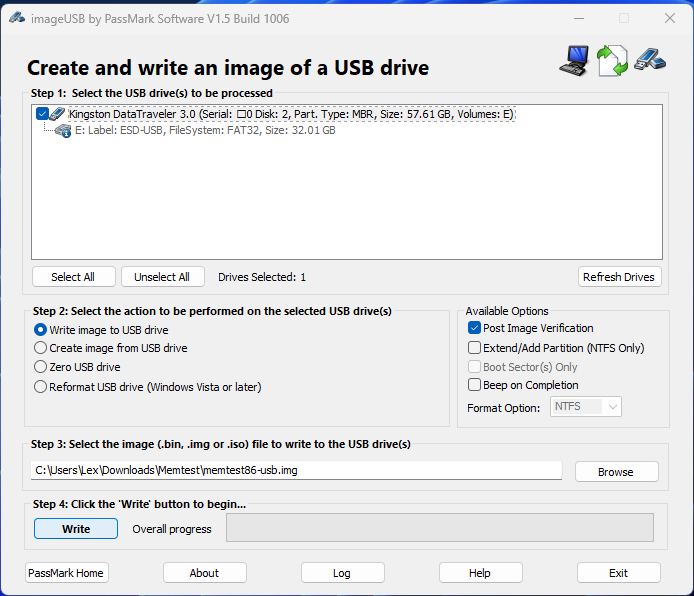Click the green arrows document icon
694x596 pixels.
tap(612, 61)
